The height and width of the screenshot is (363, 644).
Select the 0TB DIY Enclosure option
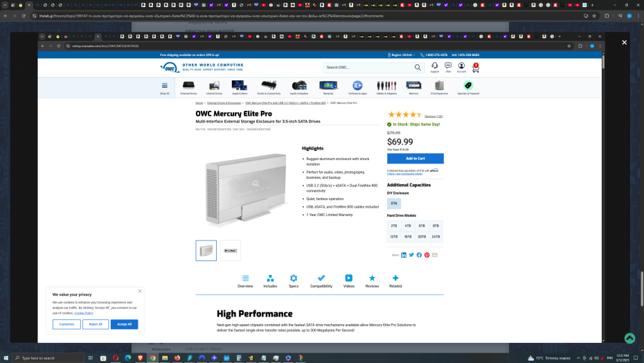[x=394, y=204]
